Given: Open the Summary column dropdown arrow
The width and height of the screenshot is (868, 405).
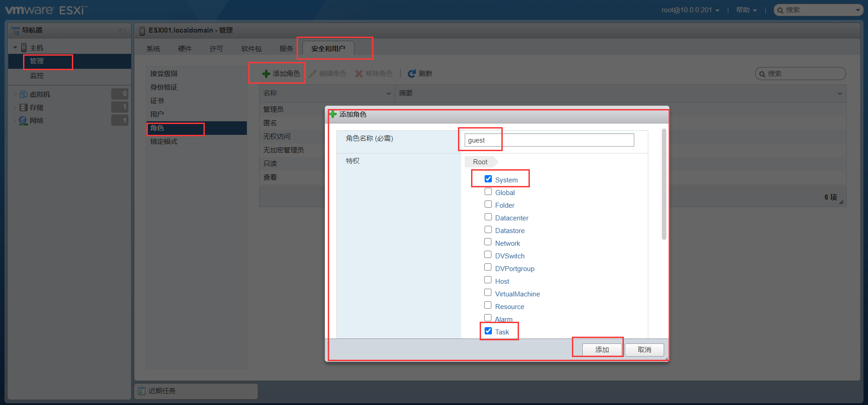Looking at the screenshot, I should pos(840,94).
